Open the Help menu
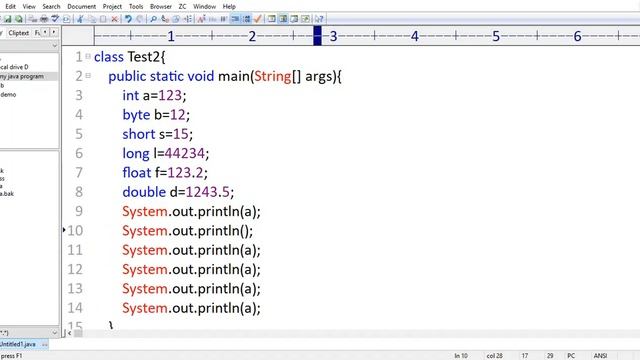This screenshot has width=640, height=360. [229, 7]
